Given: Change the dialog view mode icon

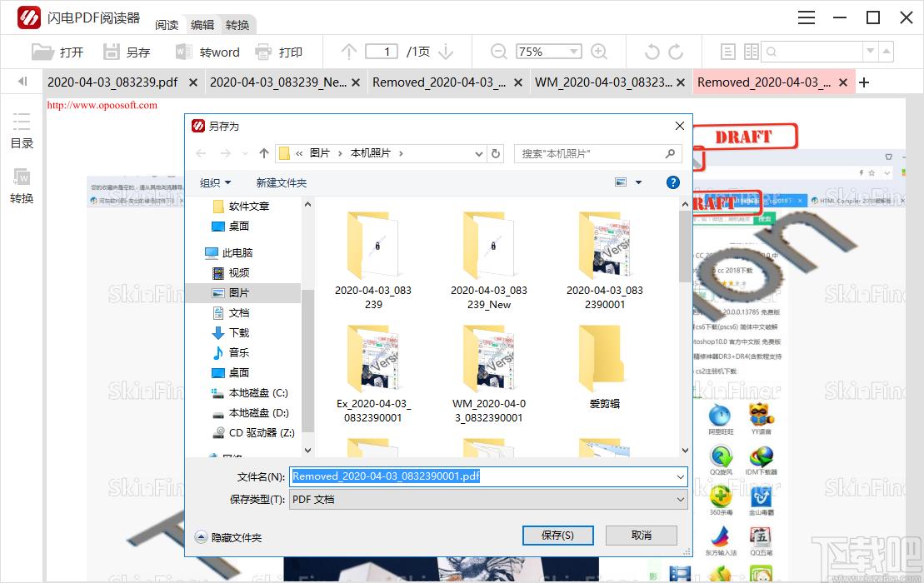Looking at the screenshot, I should [621, 182].
